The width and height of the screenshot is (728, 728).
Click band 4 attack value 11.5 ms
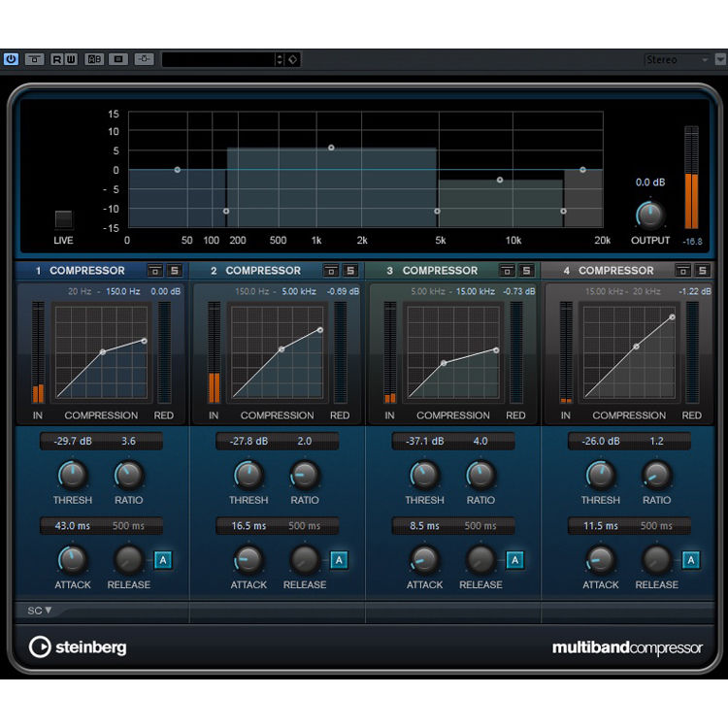click(600, 526)
